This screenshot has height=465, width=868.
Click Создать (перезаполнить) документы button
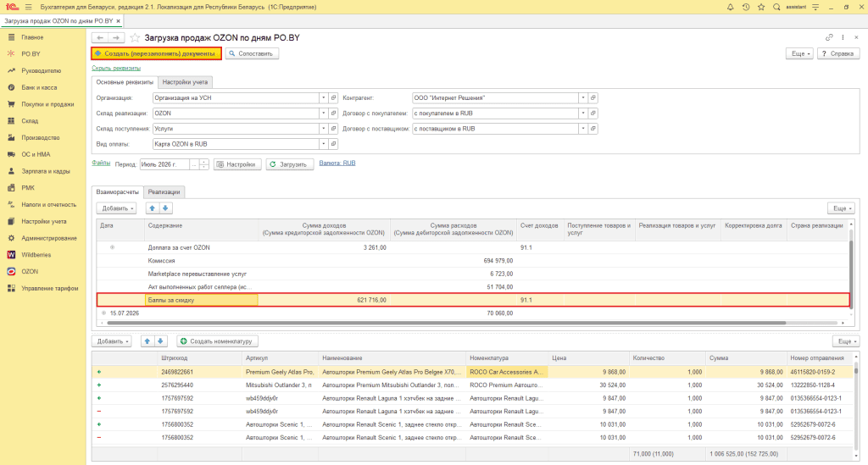click(156, 53)
